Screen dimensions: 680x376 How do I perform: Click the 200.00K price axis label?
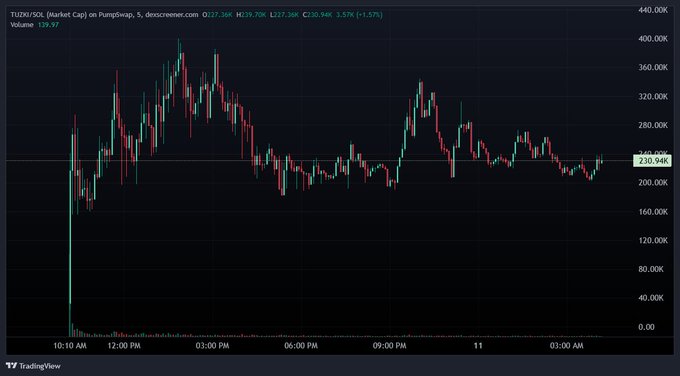click(653, 183)
